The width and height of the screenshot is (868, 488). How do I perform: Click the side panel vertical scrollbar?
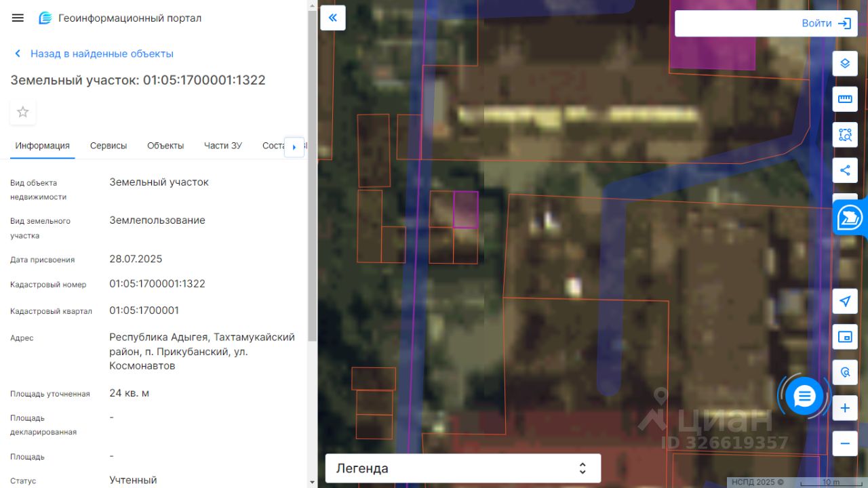(x=312, y=176)
